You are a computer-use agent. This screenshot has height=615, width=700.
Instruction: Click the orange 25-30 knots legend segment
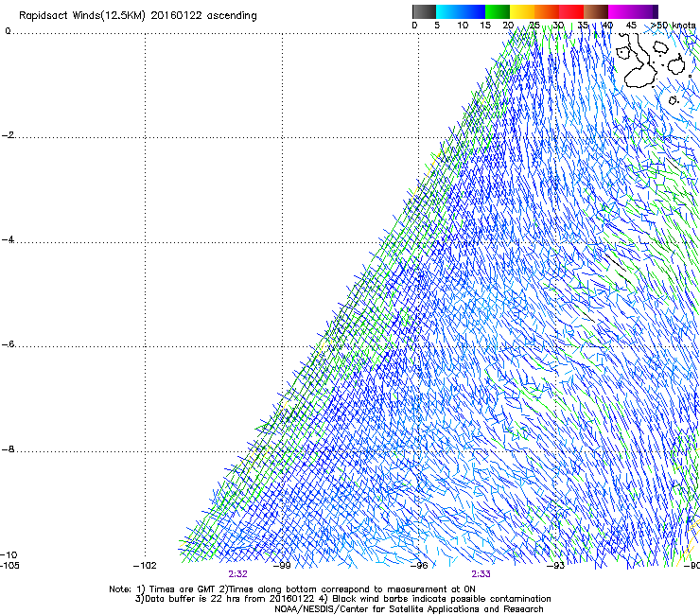coord(547,11)
